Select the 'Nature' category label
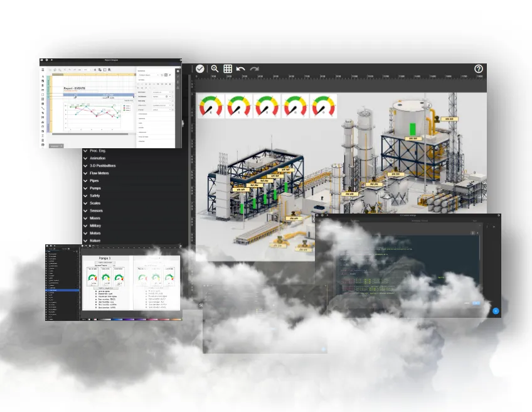The image size is (532, 412). pyautogui.click(x=95, y=241)
